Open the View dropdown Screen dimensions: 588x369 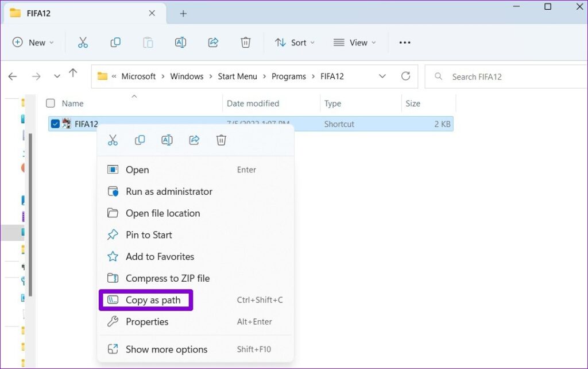click(354, 42)
